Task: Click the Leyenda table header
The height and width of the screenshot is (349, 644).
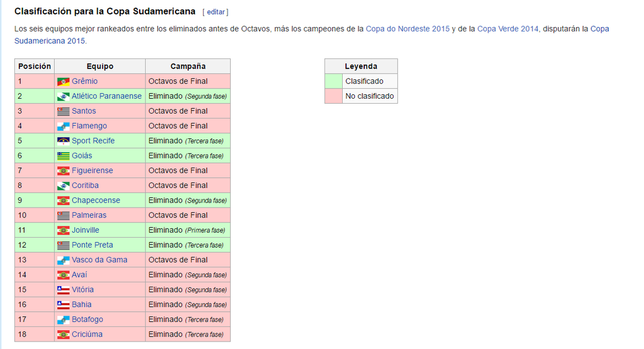Action: click(361, 66)
